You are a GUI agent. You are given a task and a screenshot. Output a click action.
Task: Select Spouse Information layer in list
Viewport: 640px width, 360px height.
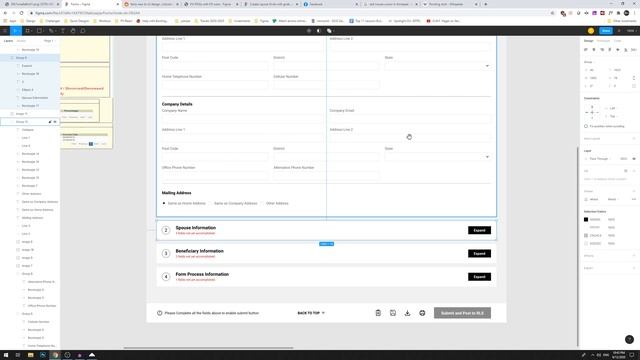[35, 98]
